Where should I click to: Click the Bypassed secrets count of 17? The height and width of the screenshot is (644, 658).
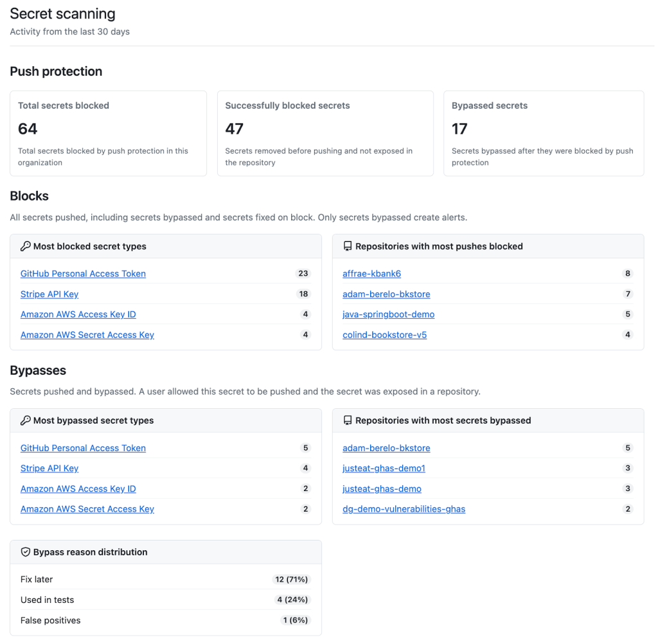[459, 129]
